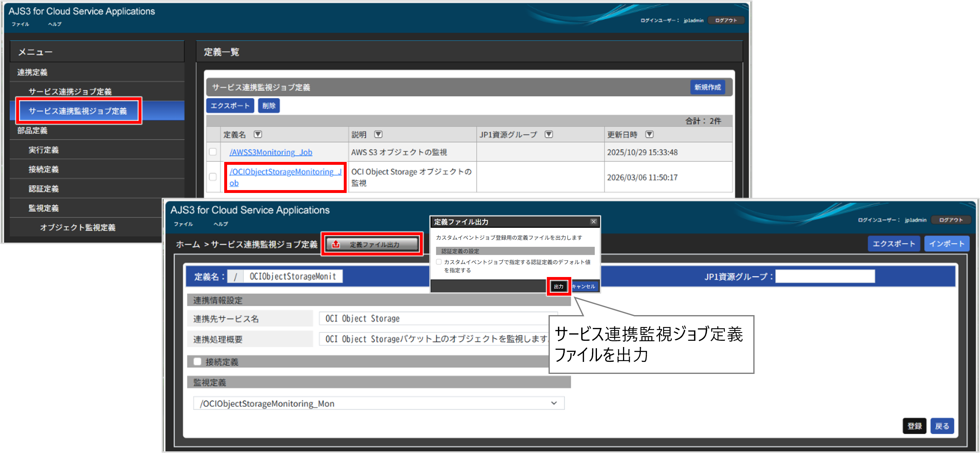
Task: Click the 2025/10/29 15:33:48 timestamp cell
Action: [x=668, y=152]
